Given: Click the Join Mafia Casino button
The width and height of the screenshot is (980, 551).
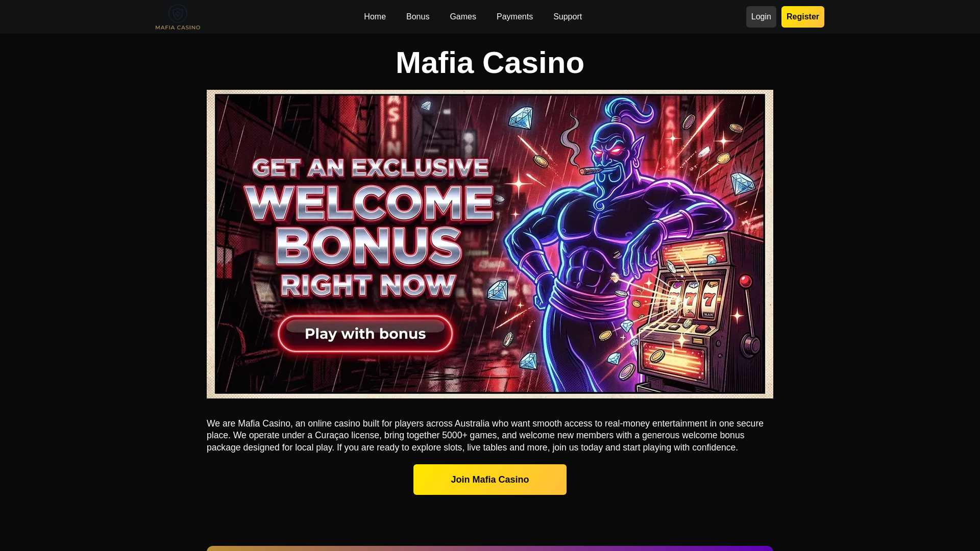Looking at the screenshot, I should [490, 480].
